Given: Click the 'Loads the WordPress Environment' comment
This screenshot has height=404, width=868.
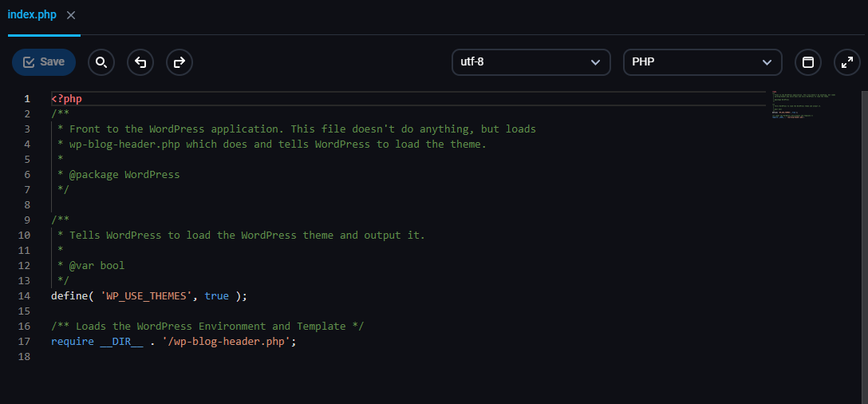Looking at the screenshot, I should point(207,327).
